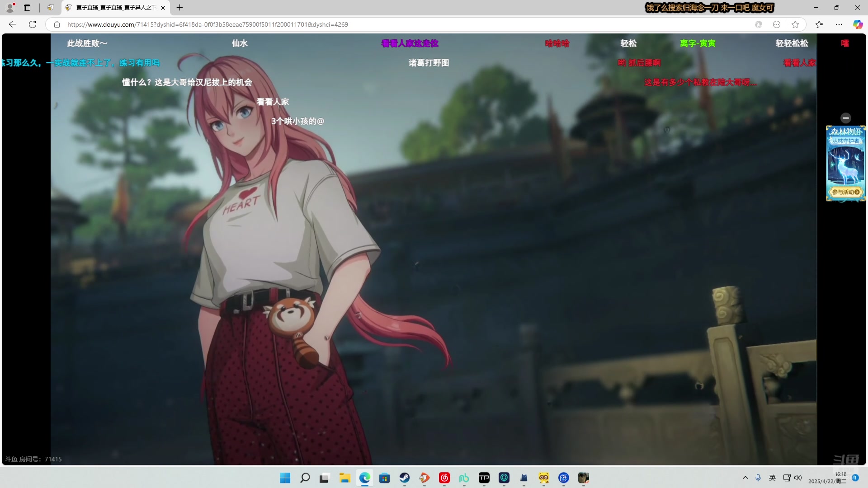Collapse the 森林物语 activity widget
The width and height of the screenshot is (868, 488).
846,118
